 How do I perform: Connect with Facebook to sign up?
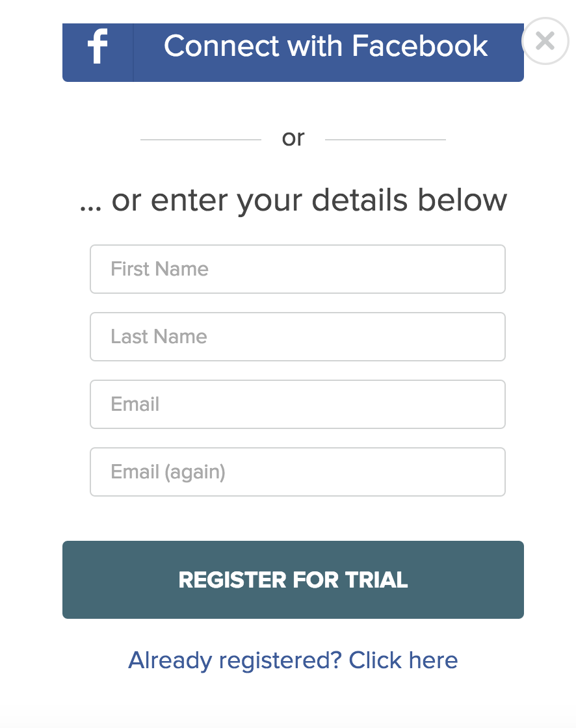click(293, 53)
